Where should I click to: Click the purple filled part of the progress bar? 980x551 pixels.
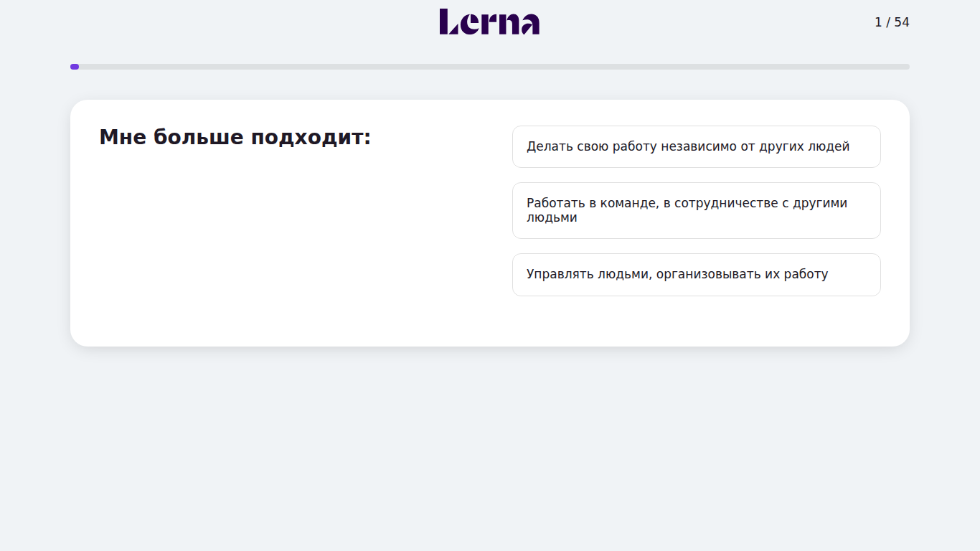[x=75, y=67]
